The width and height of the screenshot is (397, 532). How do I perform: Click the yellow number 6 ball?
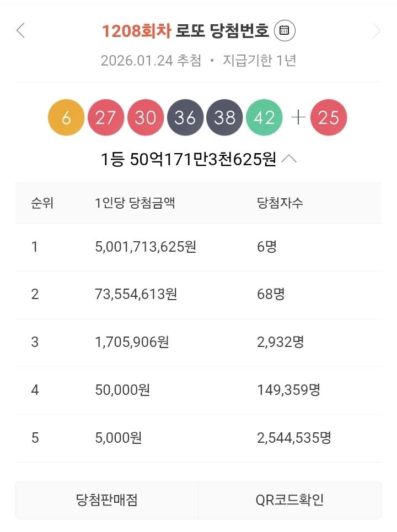(x=66, y=118)
